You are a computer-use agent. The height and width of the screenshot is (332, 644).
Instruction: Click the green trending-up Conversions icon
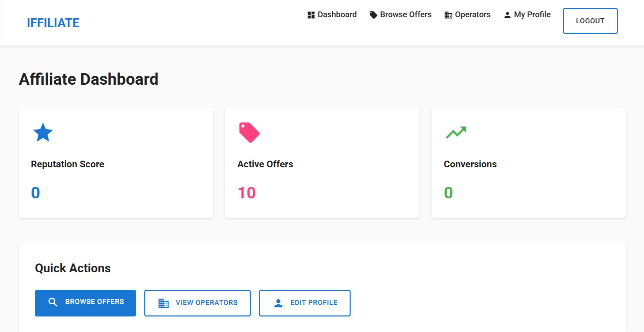(456, 133)
